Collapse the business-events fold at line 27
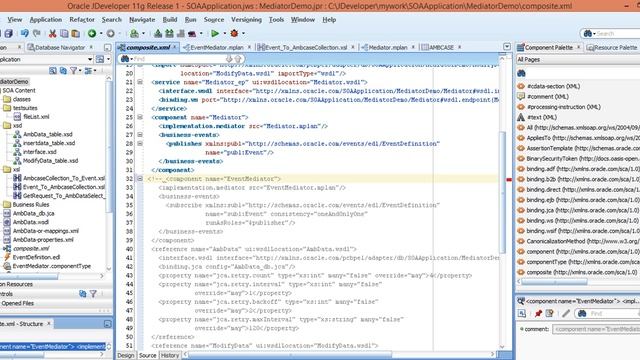 click(x=140, y=135)
